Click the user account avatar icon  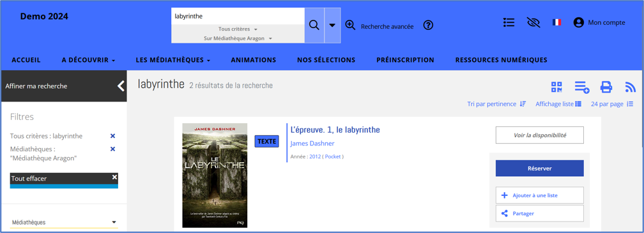click(578, 22)
